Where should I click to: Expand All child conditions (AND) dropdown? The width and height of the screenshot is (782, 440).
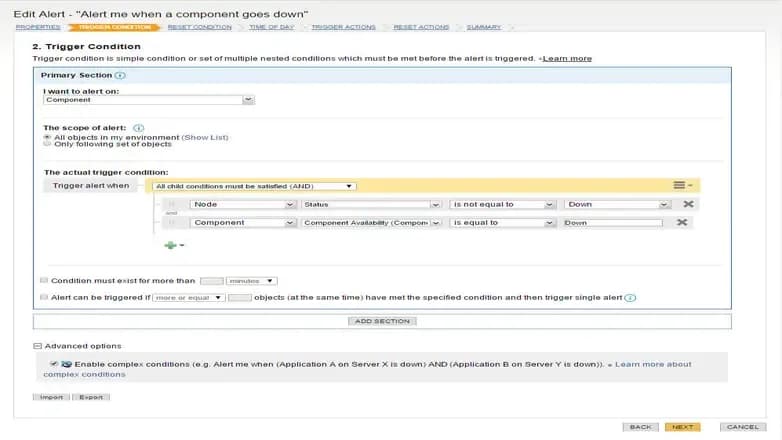(254, 186)
